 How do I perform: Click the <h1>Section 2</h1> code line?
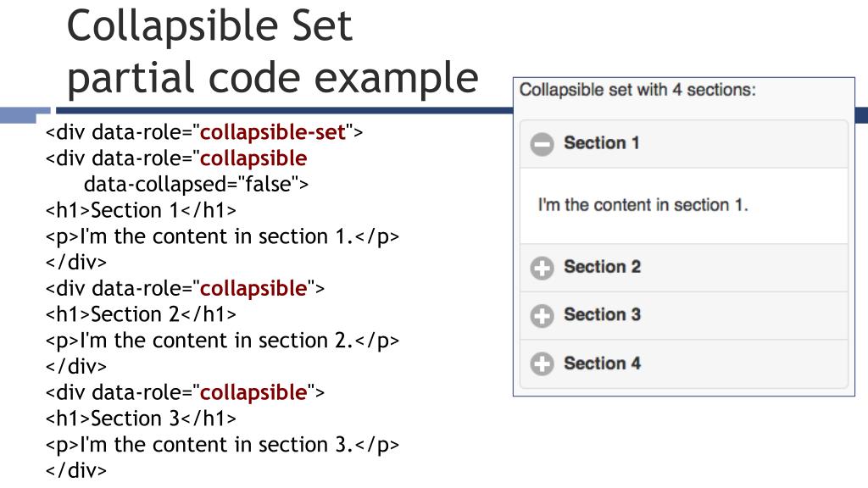click(x=141, y=314)
